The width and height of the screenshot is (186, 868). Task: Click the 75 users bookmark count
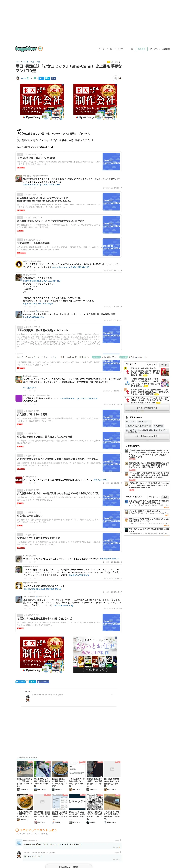point(21,168)
